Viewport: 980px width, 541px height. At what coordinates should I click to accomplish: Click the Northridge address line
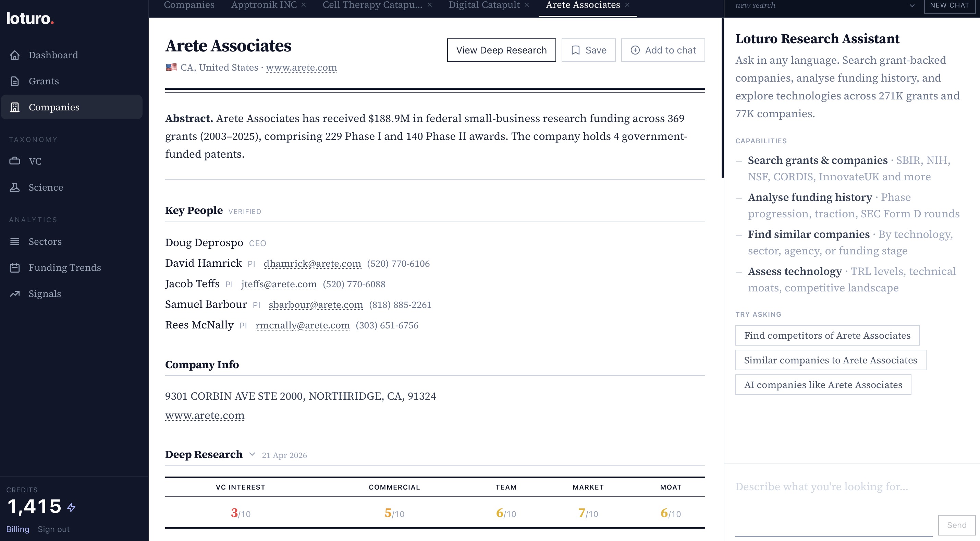click(301, 396)
